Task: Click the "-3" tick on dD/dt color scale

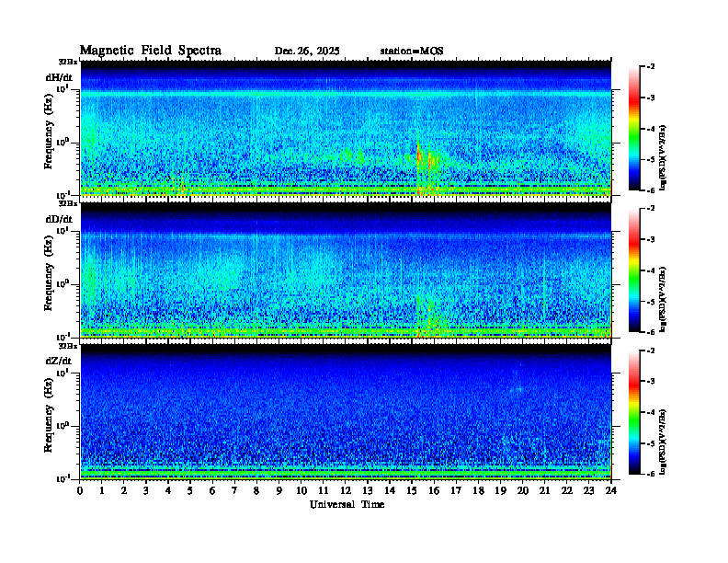Action: [x=651, y=240]
